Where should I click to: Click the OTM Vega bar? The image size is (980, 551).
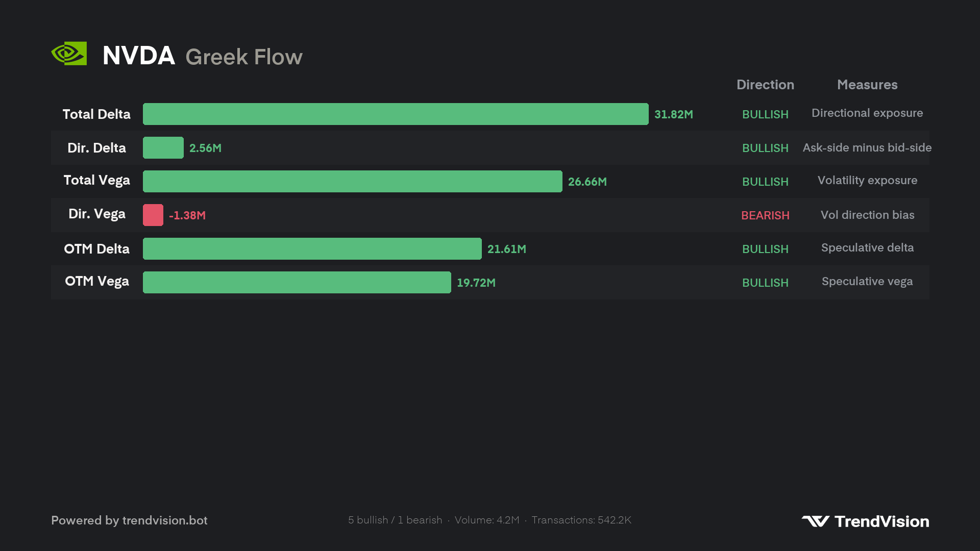tap(297, 283)
